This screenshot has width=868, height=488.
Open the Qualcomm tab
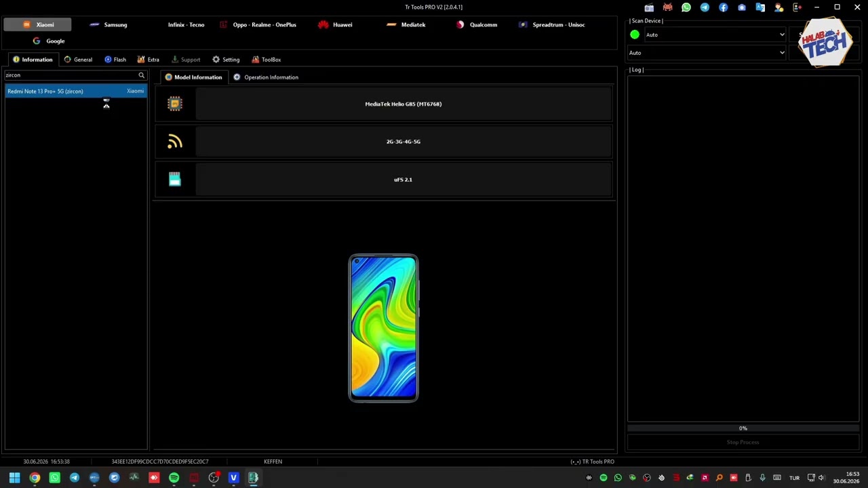(x=477, y=24)
